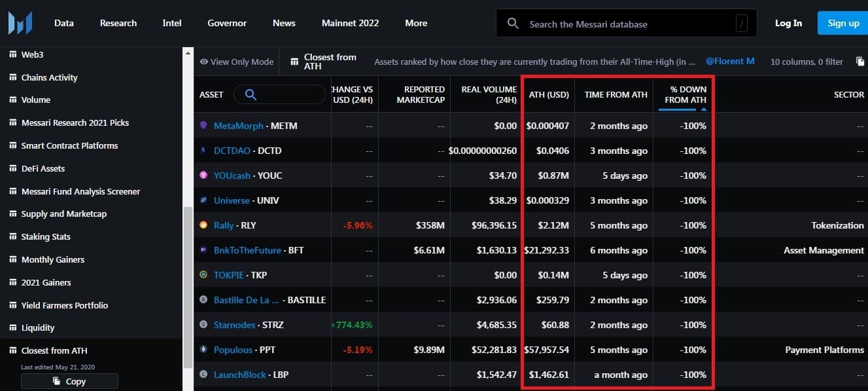Click the search magnifier icon in top bar
Image resolution: width=868 pixels, height=391 pixels.
(513, 24)
